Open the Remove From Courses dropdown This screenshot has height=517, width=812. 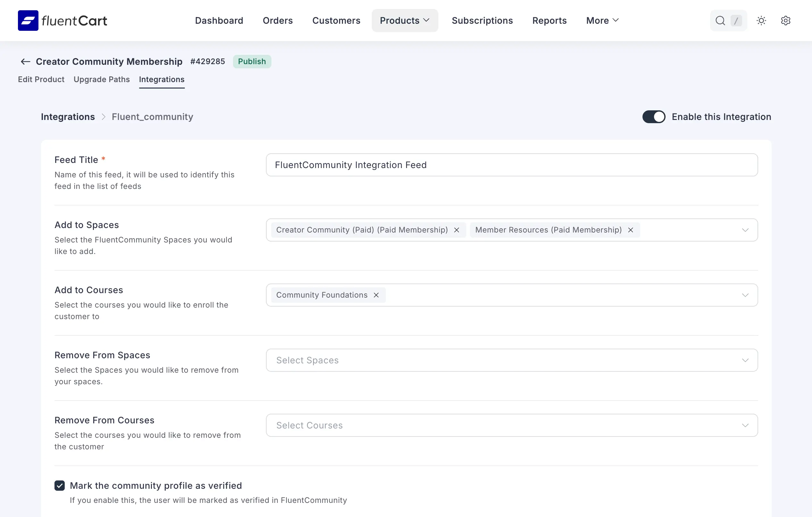512,426
